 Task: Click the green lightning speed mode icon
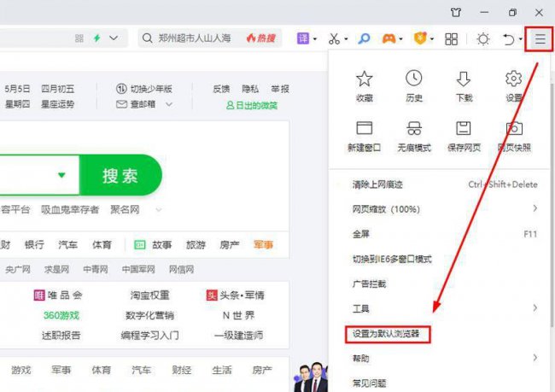tap(97, 38)
